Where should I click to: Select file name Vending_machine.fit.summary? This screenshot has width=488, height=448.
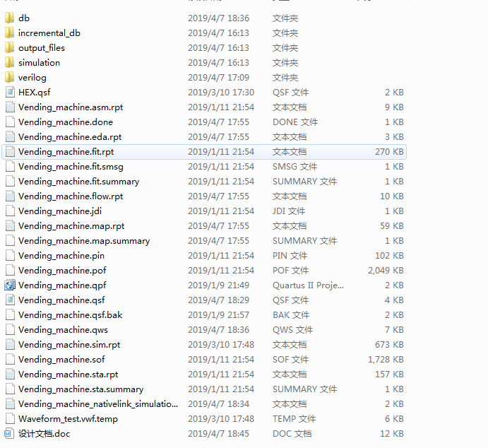(x=78, y=182)
